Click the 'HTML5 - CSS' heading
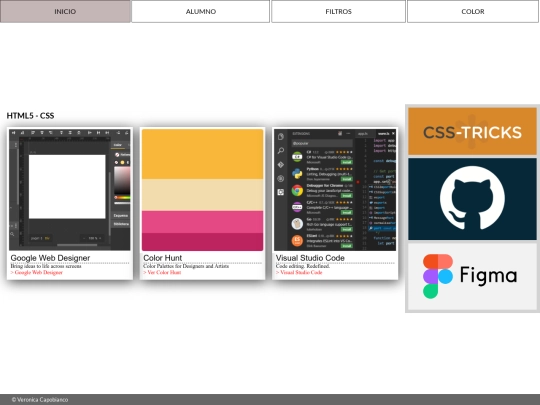540x405 pixels. tap(30, 116)
